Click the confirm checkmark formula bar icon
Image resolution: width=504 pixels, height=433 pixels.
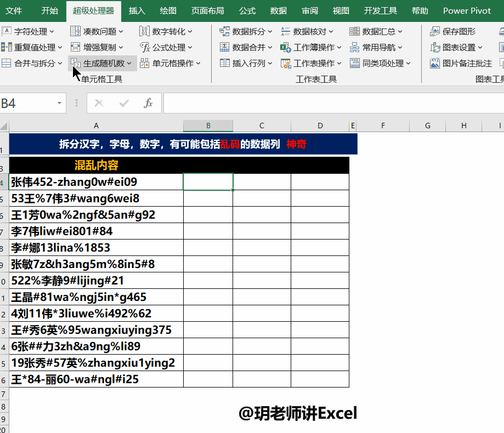click(124, 103)
